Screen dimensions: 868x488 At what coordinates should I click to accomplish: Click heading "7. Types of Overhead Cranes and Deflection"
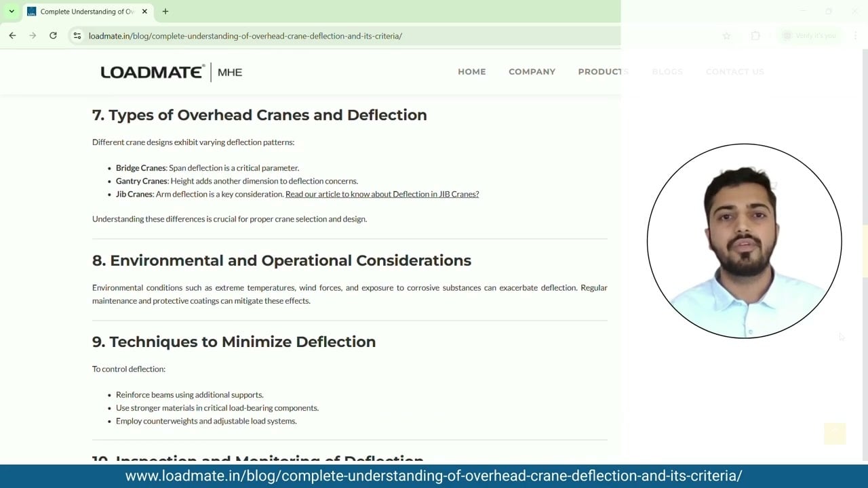[260, 115]
